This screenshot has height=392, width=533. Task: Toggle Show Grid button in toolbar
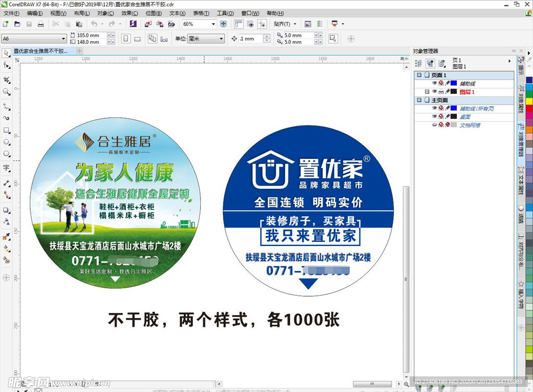[x=250, y=24]
